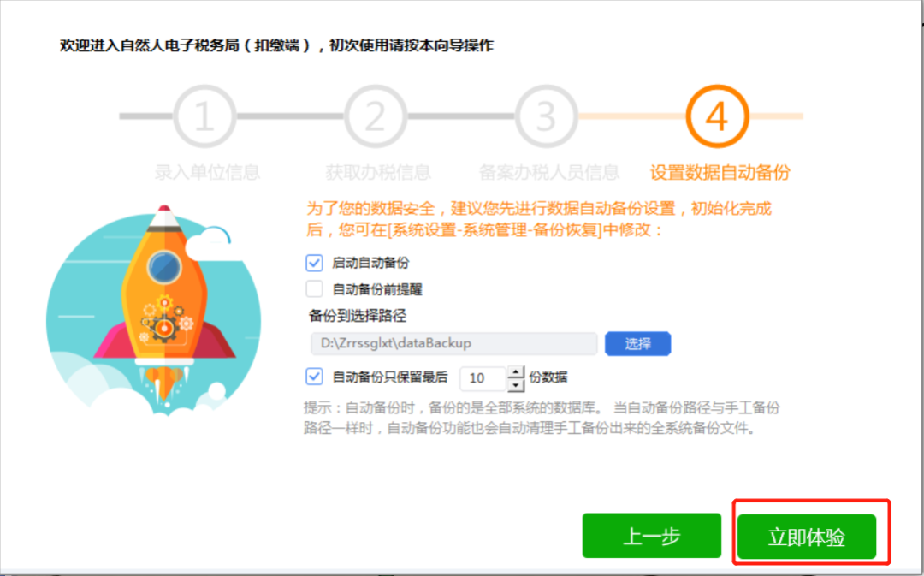Uncheck 启动自动备份 checkbox

click(x=314, y=263)
